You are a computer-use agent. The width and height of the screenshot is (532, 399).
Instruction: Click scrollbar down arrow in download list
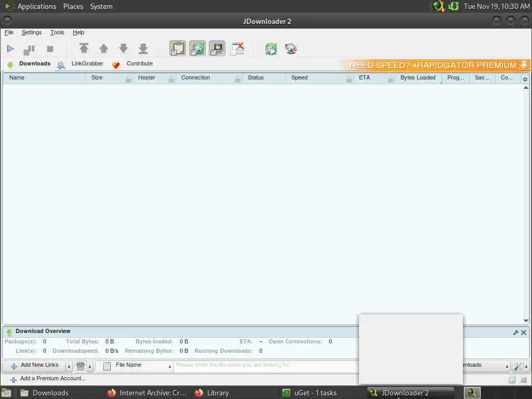[526, 321]
